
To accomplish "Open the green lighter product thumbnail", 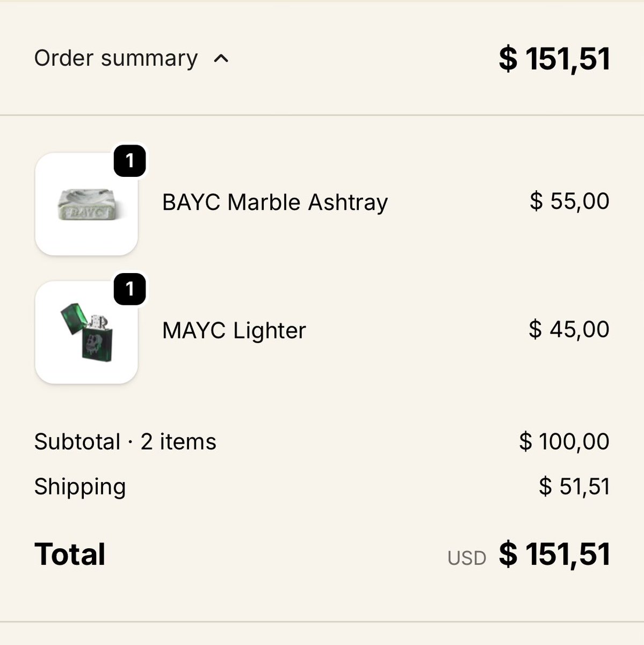I will tap(86, 332).
